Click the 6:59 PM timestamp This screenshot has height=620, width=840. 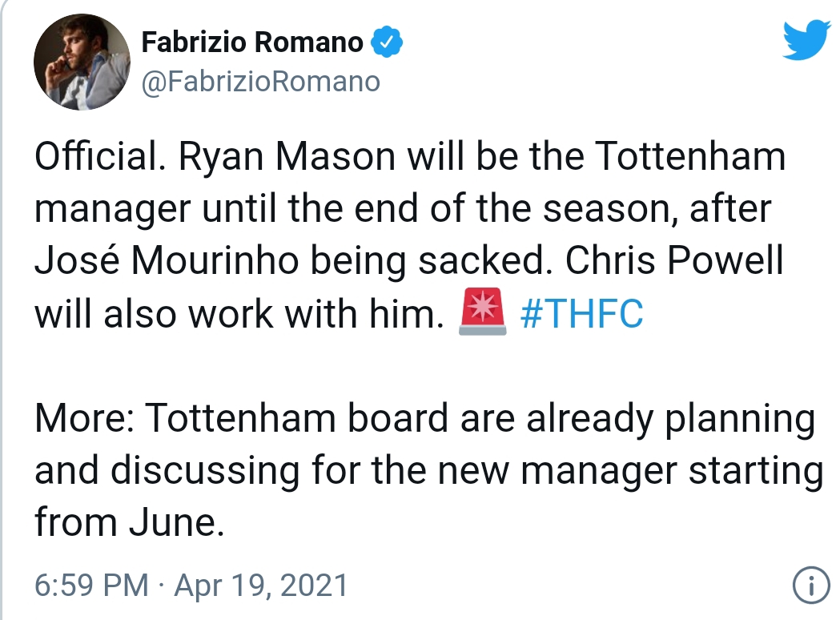point(92,586)
